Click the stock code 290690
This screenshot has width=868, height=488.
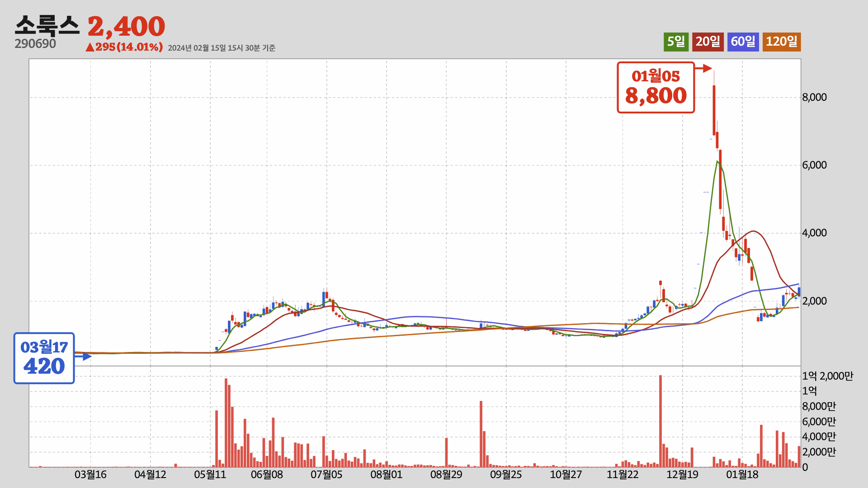tap(35, 44)
